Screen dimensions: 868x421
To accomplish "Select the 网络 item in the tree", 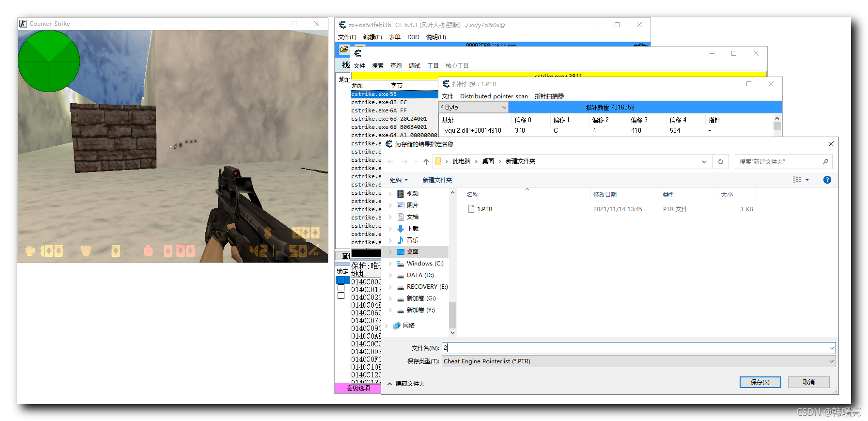I will tap(409, 326).
